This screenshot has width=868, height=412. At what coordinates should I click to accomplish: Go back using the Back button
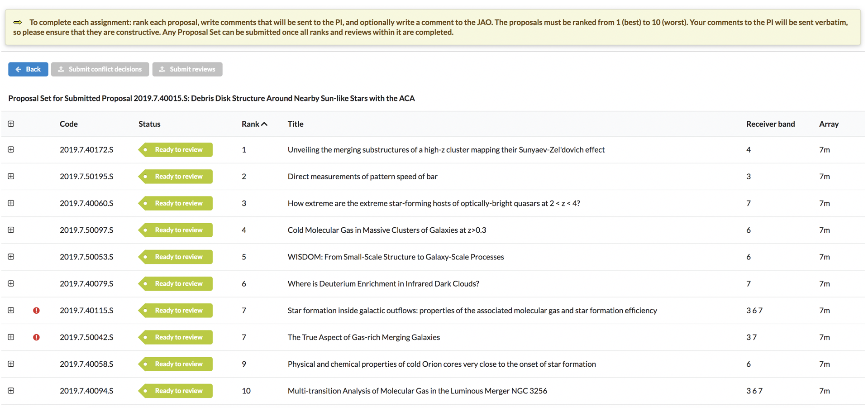click(28, 69)
